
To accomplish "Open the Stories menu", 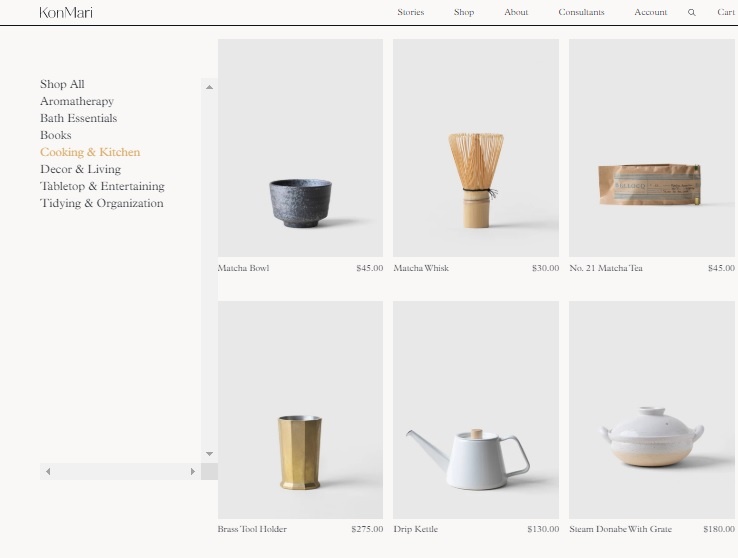I will tap(410, 13).
